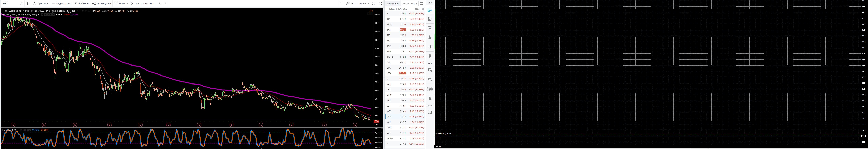Toggle visibility eye of 3EMA indicator
The image size is (868, 149).
click(x=42, y=14)
